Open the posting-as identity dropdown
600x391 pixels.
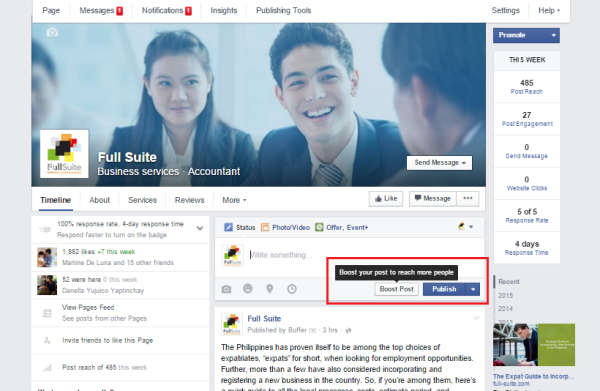pos(465,226)
